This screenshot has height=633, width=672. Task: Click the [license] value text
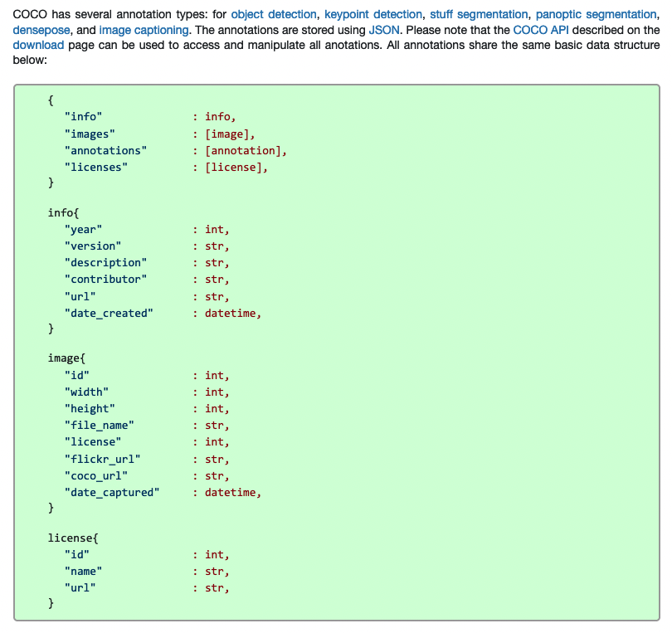click(x=233, y=168)
